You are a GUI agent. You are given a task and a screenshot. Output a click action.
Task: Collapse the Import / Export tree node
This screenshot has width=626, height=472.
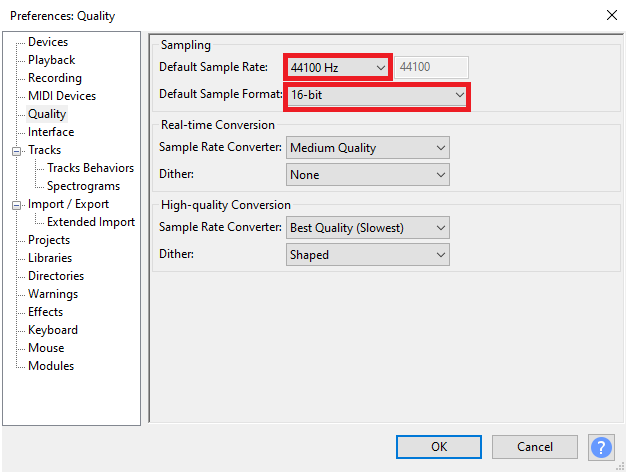click(x=16, y=205)
